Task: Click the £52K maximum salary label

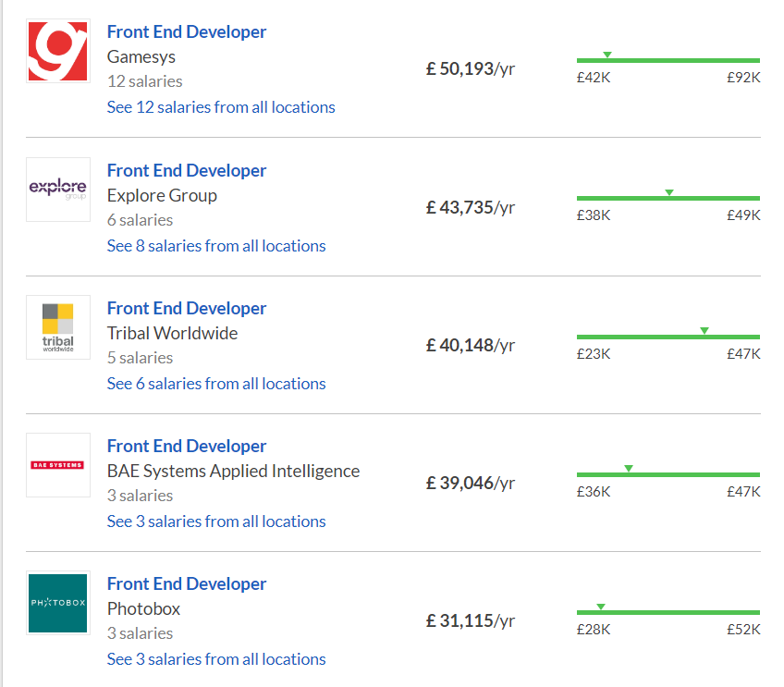Action: tap(743, 630)
